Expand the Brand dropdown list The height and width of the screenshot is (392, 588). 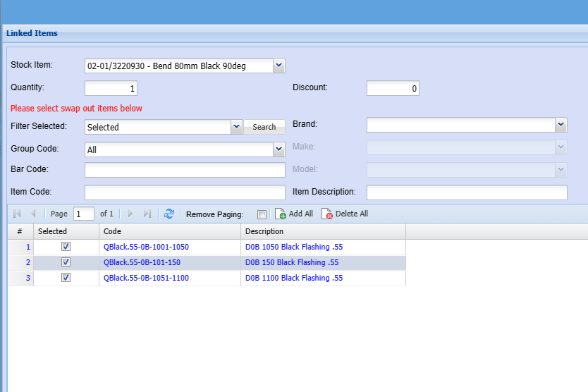(x=561, y=125)
